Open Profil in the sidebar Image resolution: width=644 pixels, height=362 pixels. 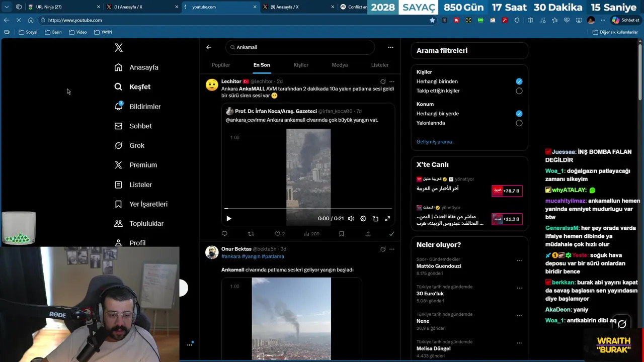click(x=130, y=243)
